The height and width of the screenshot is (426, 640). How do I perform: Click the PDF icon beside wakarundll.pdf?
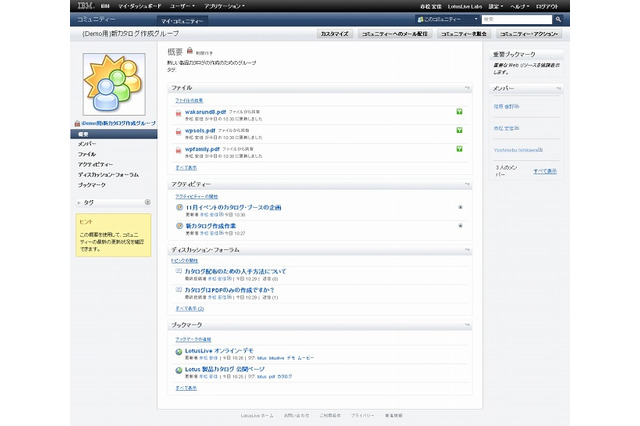point(178,113)
